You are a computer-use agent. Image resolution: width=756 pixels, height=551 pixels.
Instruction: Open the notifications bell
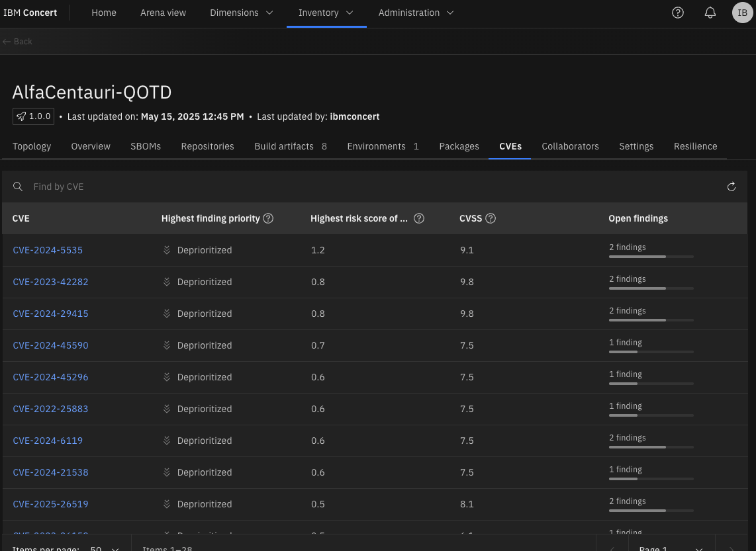(710, 13)
